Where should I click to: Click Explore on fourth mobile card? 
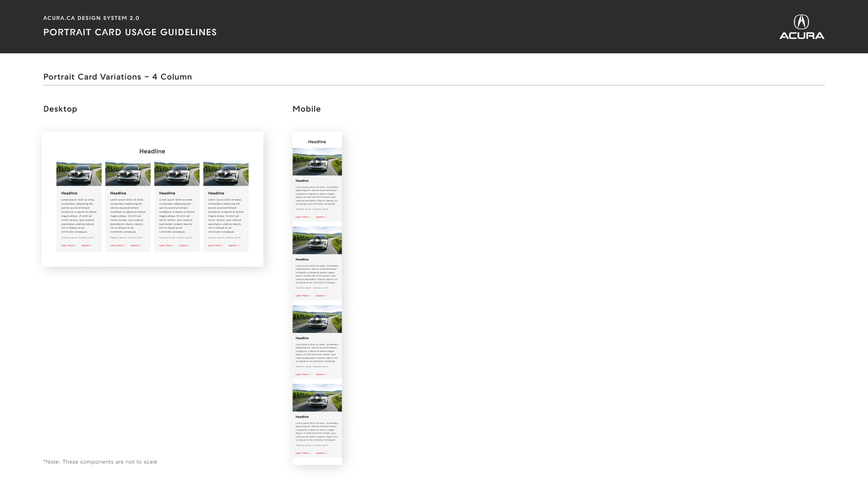point(321,453)
